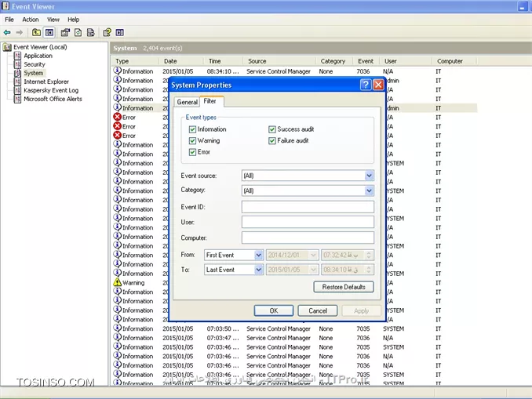The height and width of the screenshot is (399, 532).
Task: Open the File menu
Action: pyautogui.click(x=9, y=20)
